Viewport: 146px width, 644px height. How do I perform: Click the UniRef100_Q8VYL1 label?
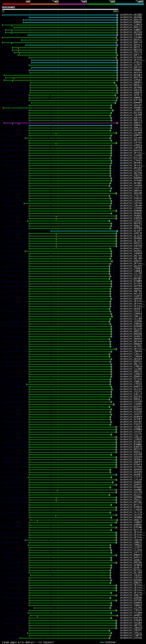point(131,45)
